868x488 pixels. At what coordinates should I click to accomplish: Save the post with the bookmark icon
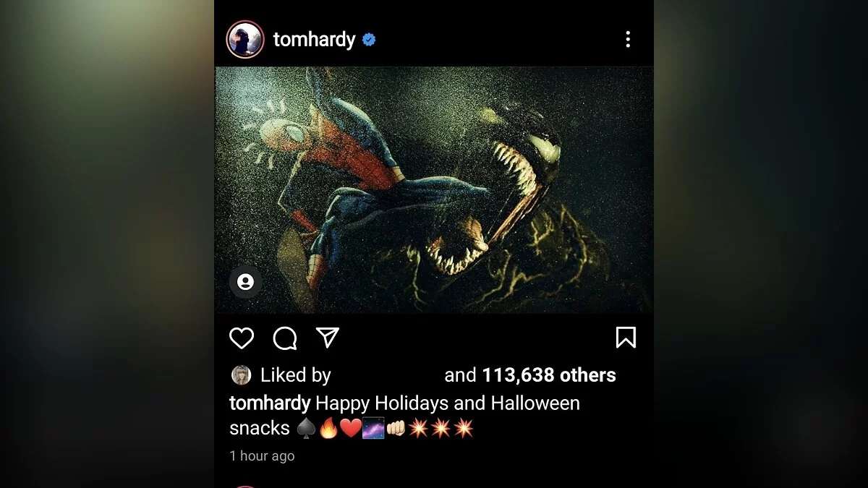(x=626, y=338)
